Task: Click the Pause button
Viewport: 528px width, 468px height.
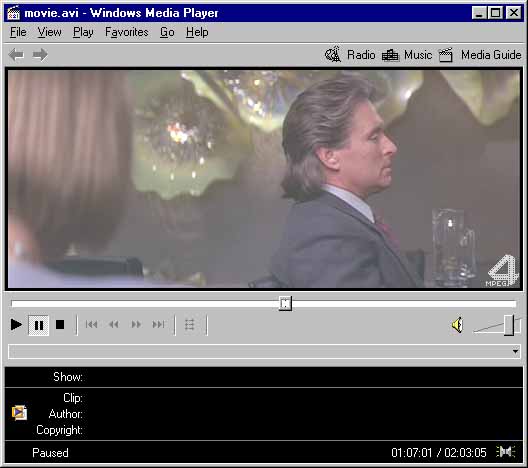Action: [x=39, y=325]
